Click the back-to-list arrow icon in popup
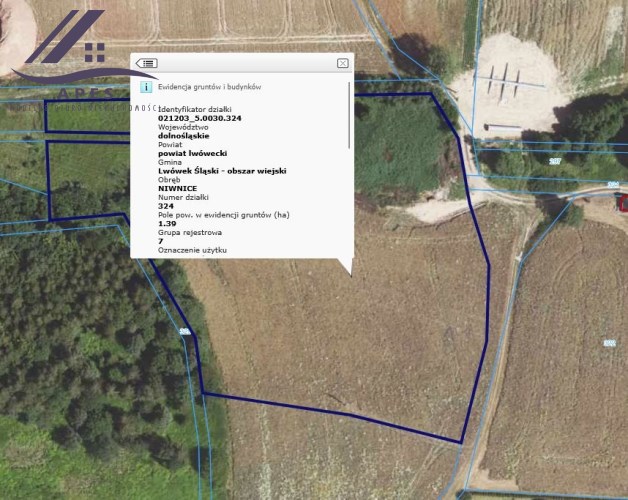The width and height of the screenshot is (628, 500). point(146,63)
